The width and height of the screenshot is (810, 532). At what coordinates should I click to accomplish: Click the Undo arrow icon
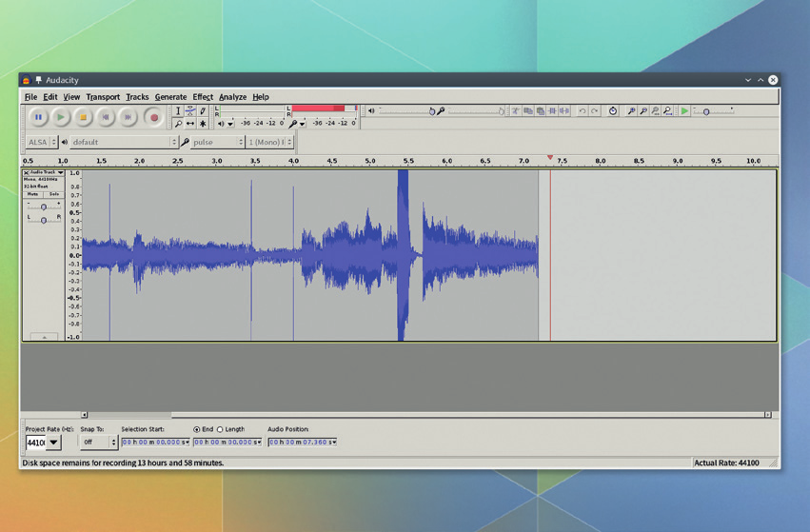click(583, 111)
